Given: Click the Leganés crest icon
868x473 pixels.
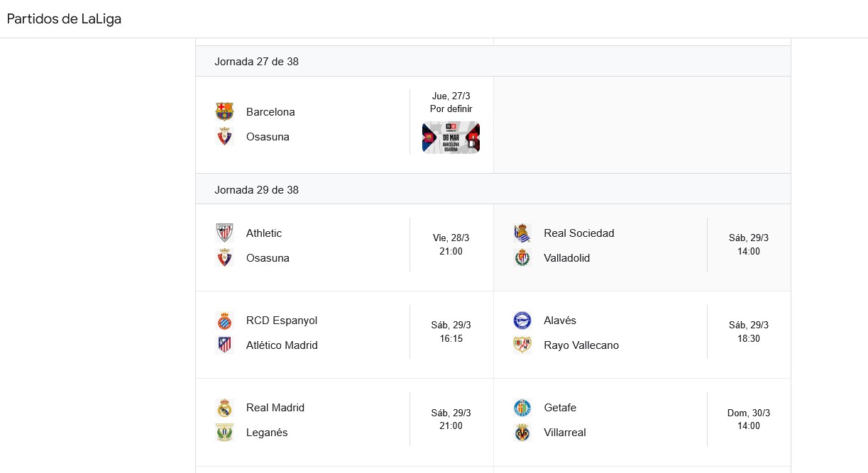Looking at the screenshot, I should tap(224, 433).
